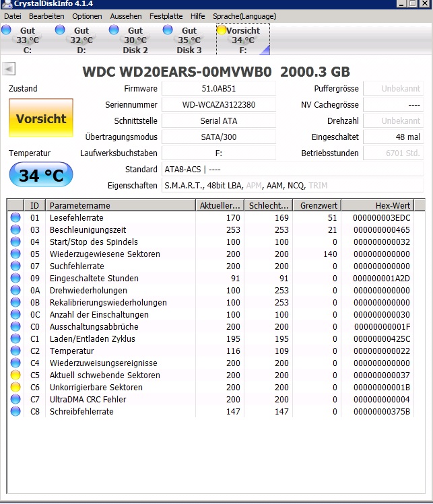
Task: Click status icon for Schreibfehlerrate
Action: pos(15,411)
